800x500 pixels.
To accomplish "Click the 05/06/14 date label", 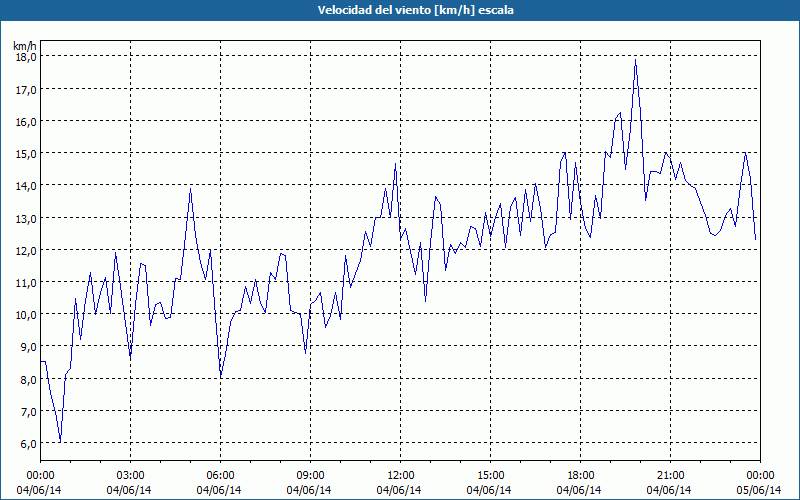I will (x=759, y=490).
